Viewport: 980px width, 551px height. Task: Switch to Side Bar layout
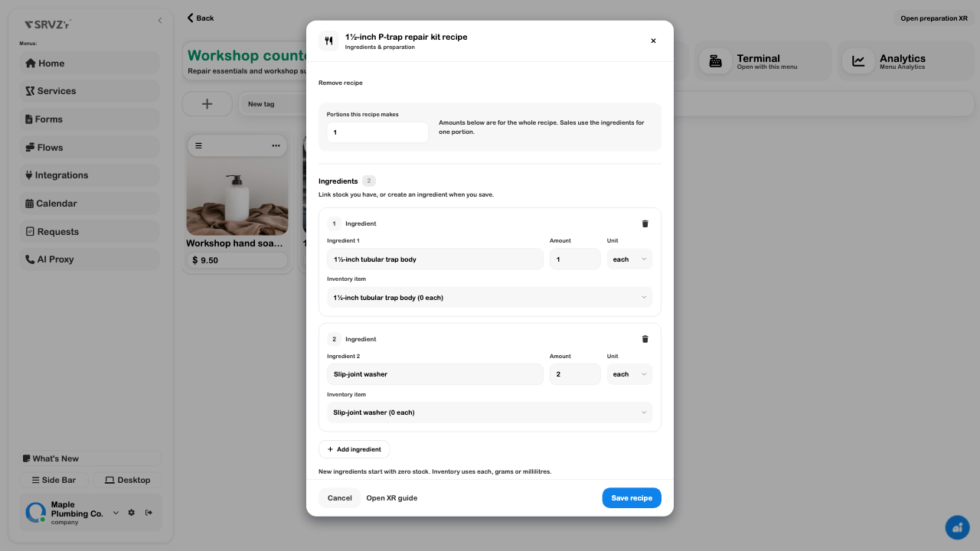(x=54, y=481)
